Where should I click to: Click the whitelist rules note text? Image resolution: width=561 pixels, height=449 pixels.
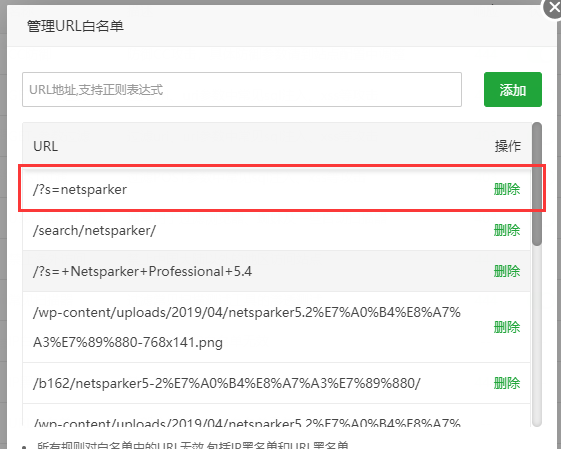tap(193, 445)
